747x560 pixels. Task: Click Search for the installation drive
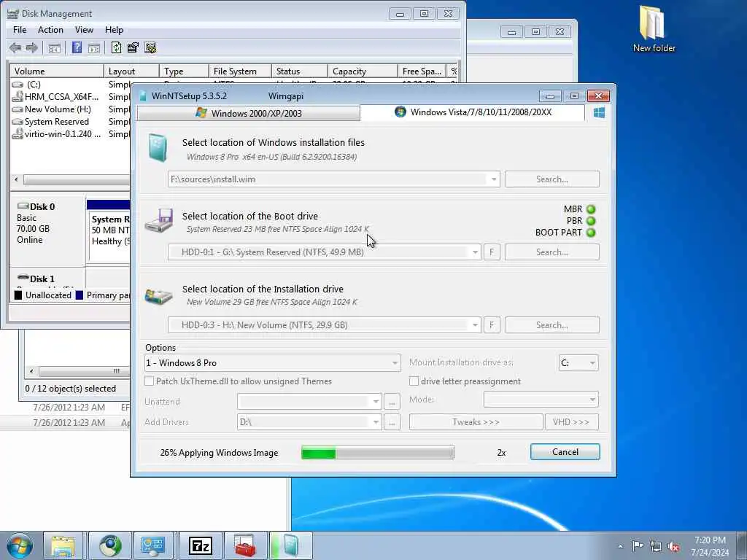[x=552, y=325]
